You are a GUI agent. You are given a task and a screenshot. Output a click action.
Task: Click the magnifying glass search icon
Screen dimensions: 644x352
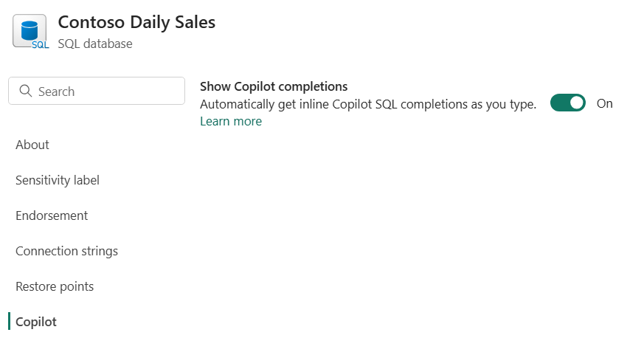tap(25, 92)
